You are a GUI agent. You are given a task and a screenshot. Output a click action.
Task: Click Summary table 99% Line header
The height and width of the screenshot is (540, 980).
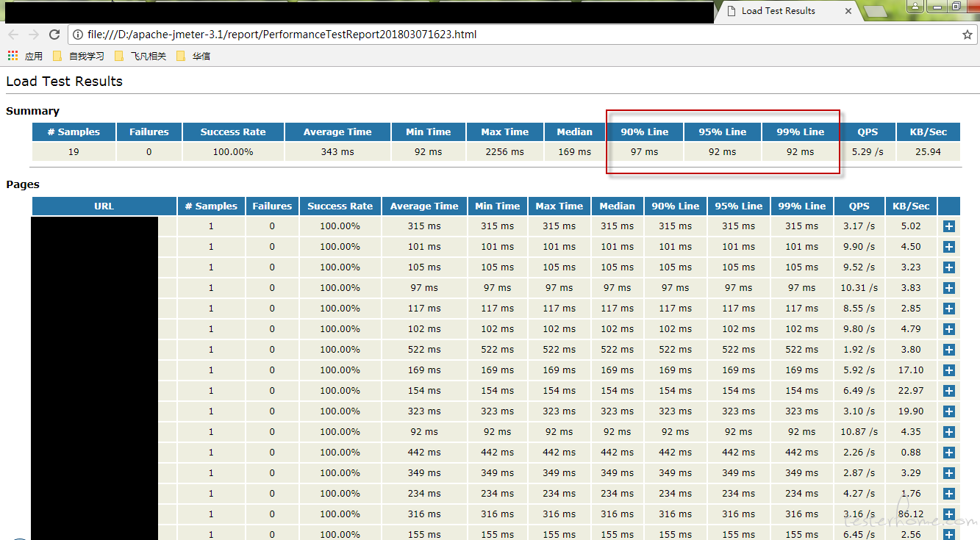801,132
